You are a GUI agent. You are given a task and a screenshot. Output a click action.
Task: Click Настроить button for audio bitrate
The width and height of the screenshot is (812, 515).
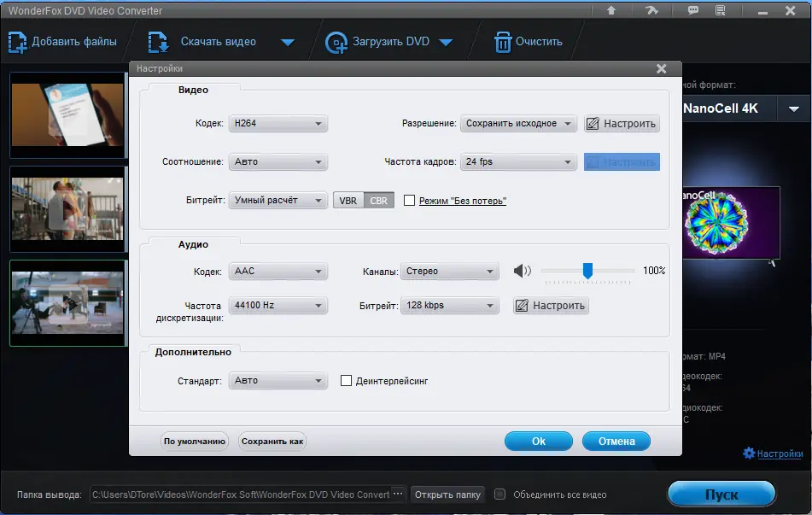[551, 306]
